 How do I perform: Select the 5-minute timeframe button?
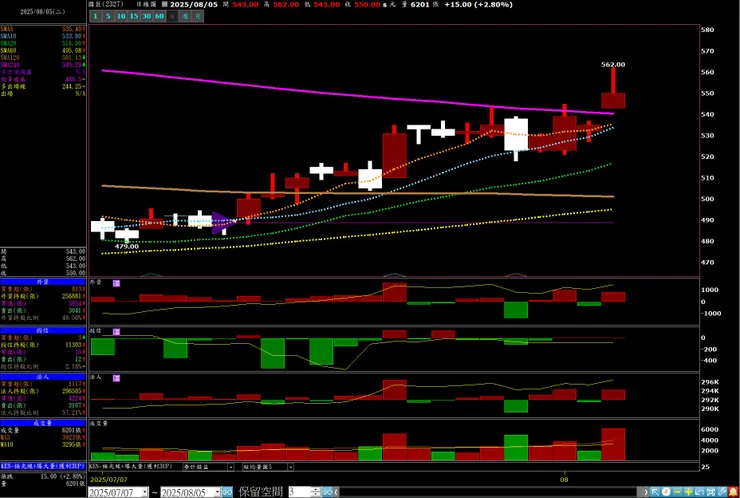(108, 17)
